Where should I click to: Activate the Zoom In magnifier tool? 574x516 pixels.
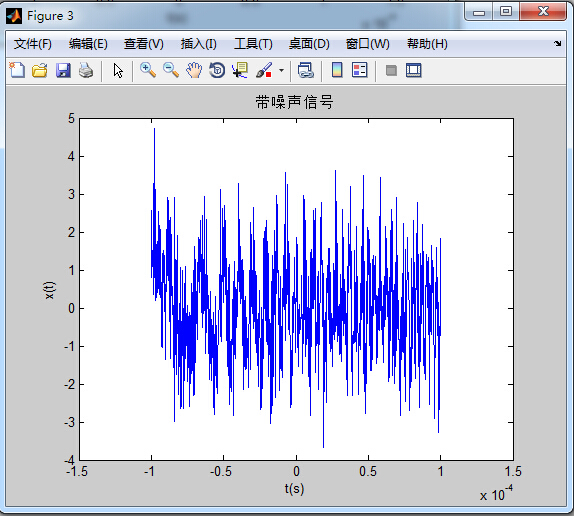tap(148, 70)
